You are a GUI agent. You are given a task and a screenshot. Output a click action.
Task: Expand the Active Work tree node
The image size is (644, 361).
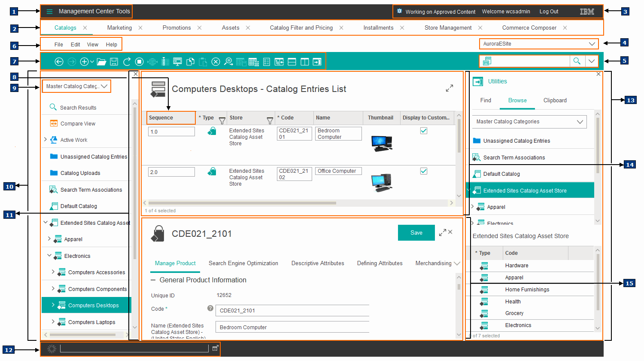click(46, 139)
